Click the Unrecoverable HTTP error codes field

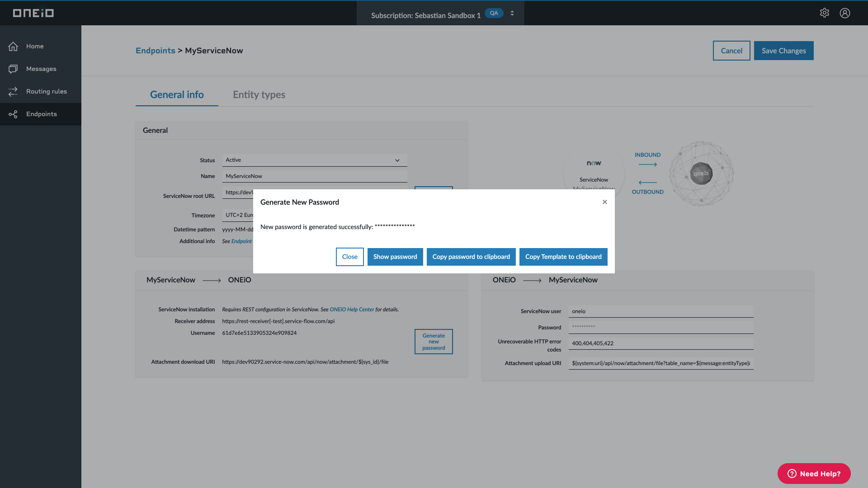(x=661, y=343)
